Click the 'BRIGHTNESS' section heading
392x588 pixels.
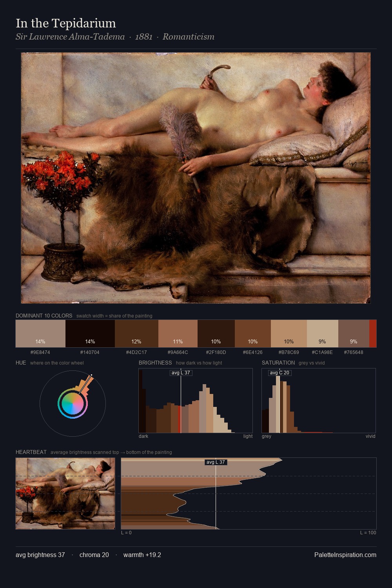pyautogui.click(x=155, y=363)
